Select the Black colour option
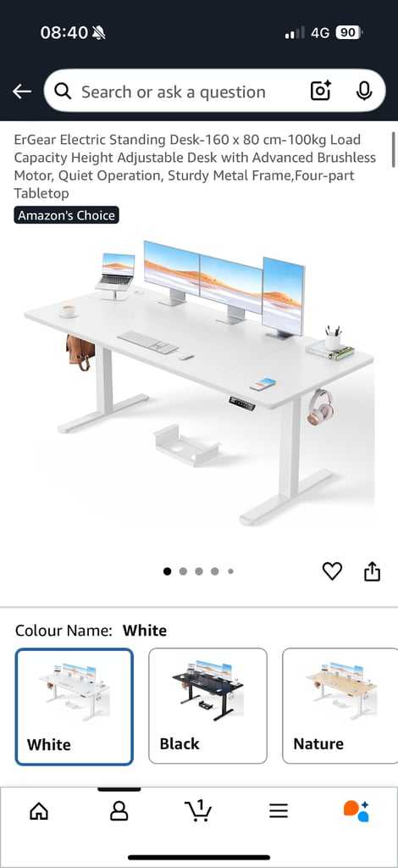The width and height of the screenshot is (398, 868). (x=207, y=706)
